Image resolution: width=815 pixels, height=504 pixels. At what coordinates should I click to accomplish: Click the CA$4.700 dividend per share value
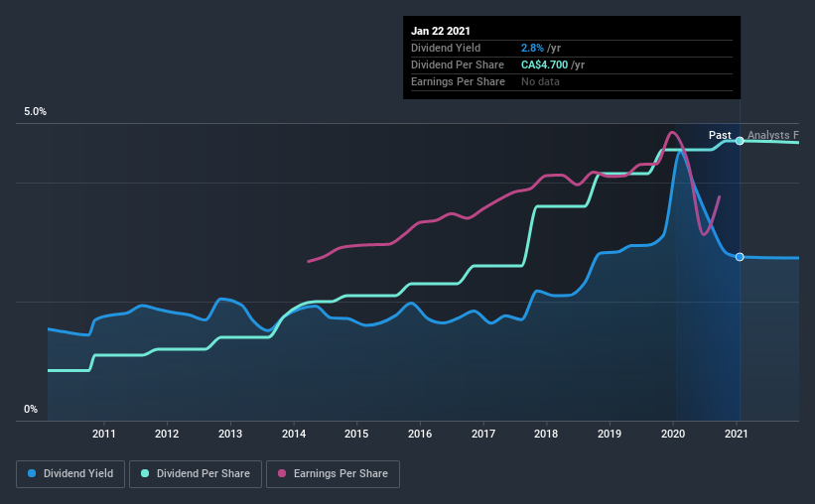pos(544,64)
